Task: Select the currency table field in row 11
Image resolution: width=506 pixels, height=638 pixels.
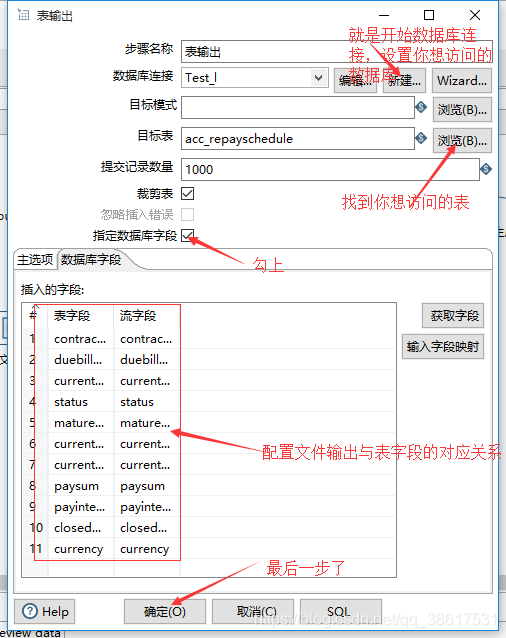Action: pyautogui.click(x=81, y=549)
